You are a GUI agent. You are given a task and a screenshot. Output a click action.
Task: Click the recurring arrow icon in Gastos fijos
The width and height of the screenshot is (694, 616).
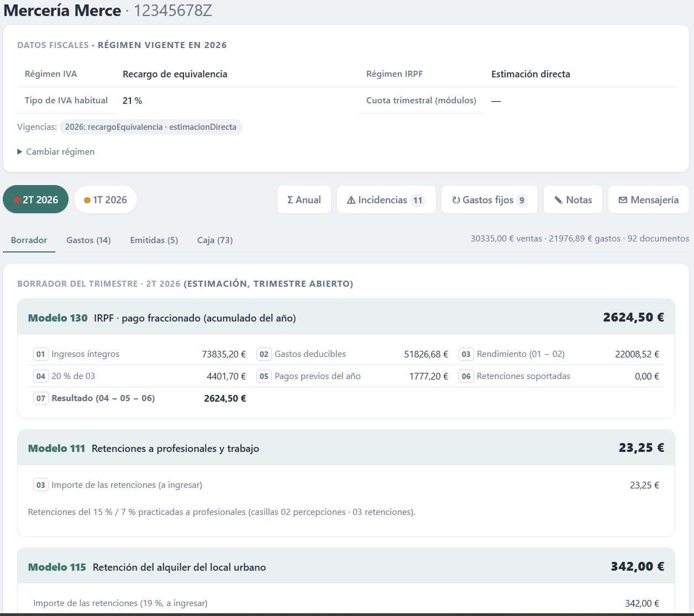tap(456, 200)
